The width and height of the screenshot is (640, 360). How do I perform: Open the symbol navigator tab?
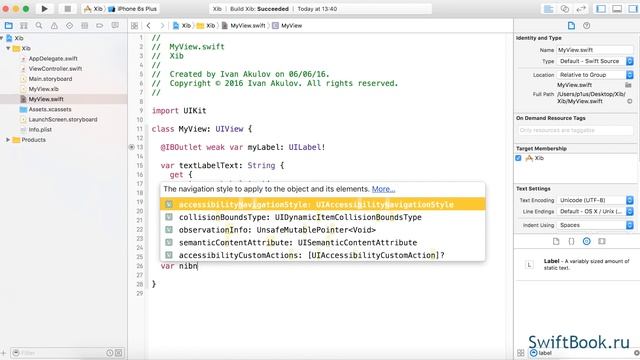coord(24,26)
